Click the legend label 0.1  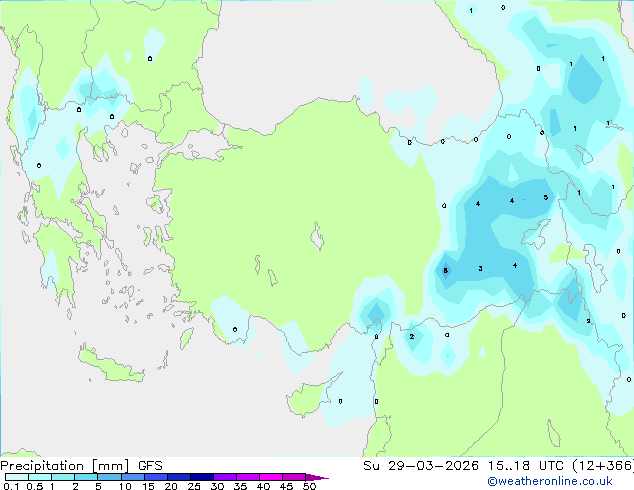tap(11, 486)
